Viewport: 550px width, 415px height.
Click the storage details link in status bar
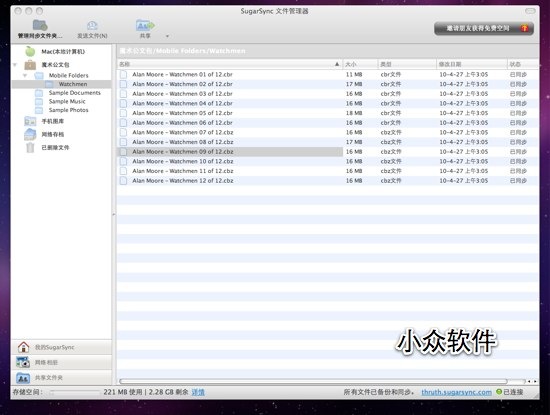click(x=198, y=392)
